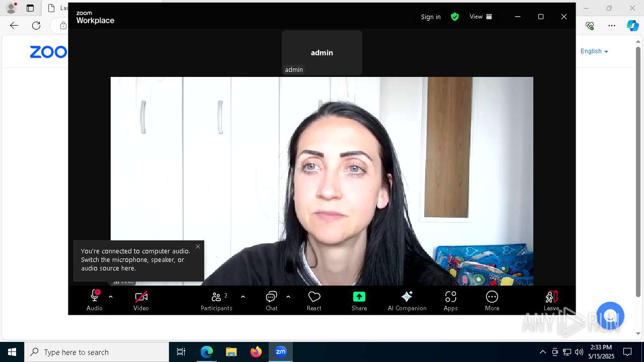The height and width of the screenshot is (362, 644).
Task: Click the taskbar search box
Action: coord(97,352)
